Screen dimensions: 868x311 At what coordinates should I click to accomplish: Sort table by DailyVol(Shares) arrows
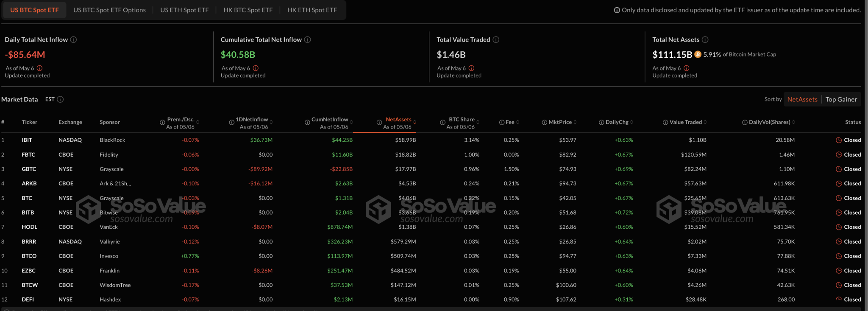[x=793, y=122]
